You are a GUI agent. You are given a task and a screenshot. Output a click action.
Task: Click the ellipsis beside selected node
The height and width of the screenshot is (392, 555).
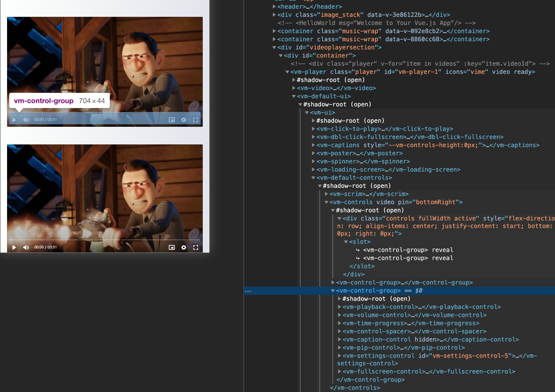tap(248, 291)
